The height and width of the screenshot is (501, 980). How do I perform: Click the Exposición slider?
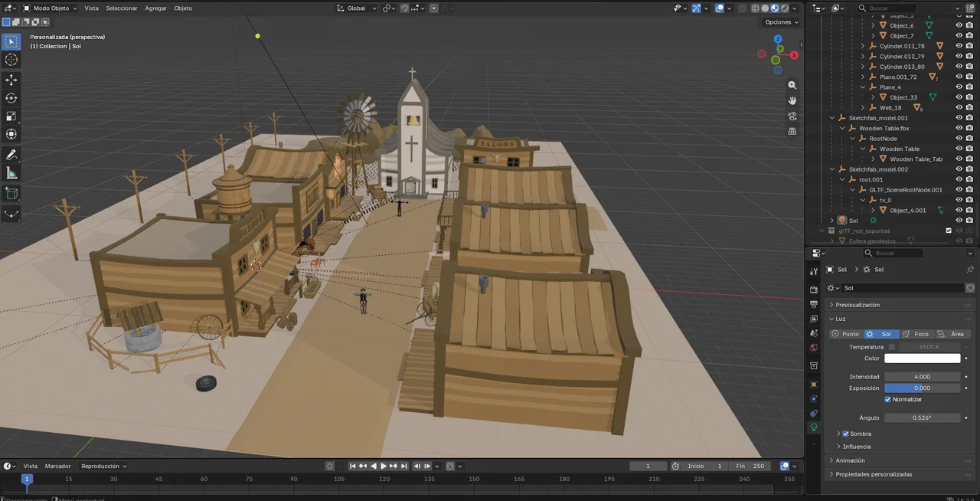coord(922,388)
